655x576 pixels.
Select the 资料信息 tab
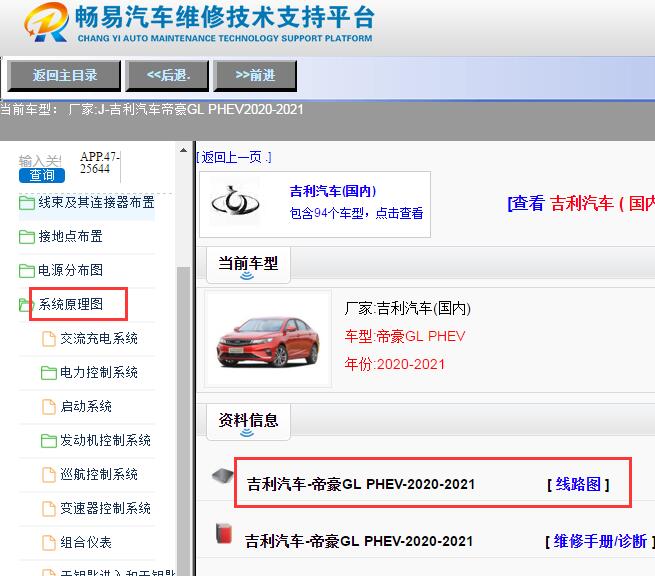click(248, 422)
